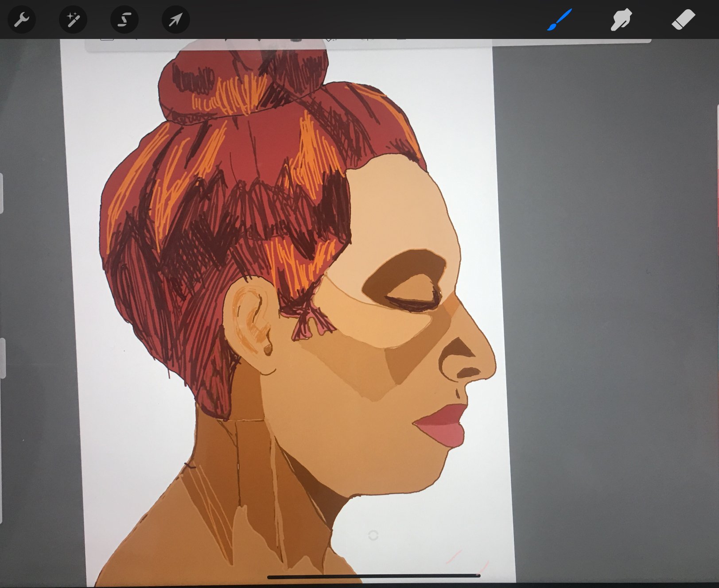
Task: Select the Eraser tool
Action: [683, 20]
